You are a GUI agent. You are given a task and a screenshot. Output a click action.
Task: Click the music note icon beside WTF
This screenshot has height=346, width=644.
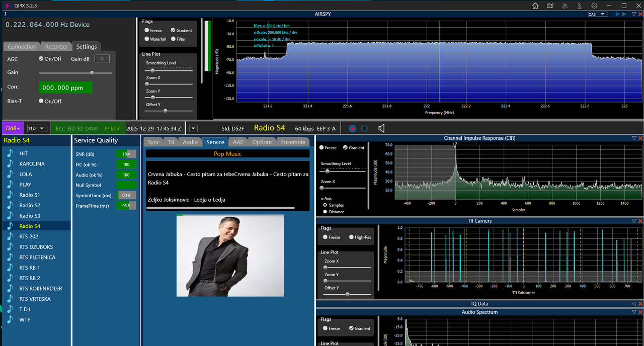[10, 319]
